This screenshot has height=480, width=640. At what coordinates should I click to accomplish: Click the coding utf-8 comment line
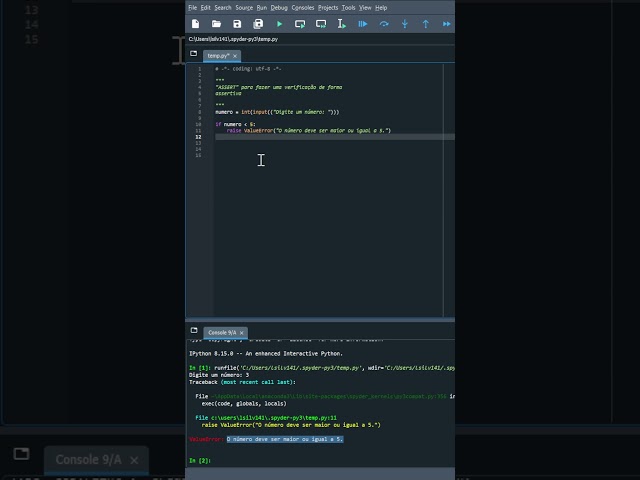coord(248,69)
